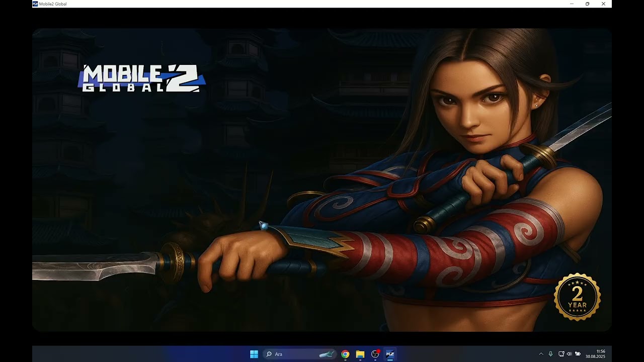The image size is (644, 362).
Task: Click the volume speaker tray icon
Action: [x=569, y=354]
